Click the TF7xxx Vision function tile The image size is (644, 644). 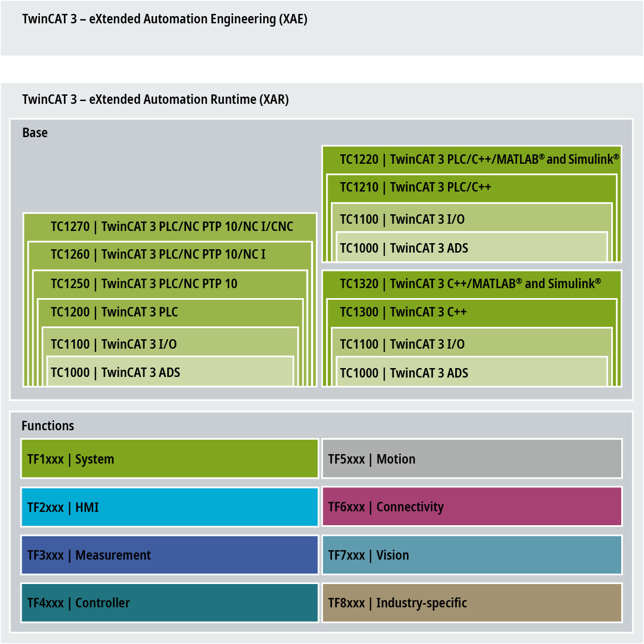(472, 555)
